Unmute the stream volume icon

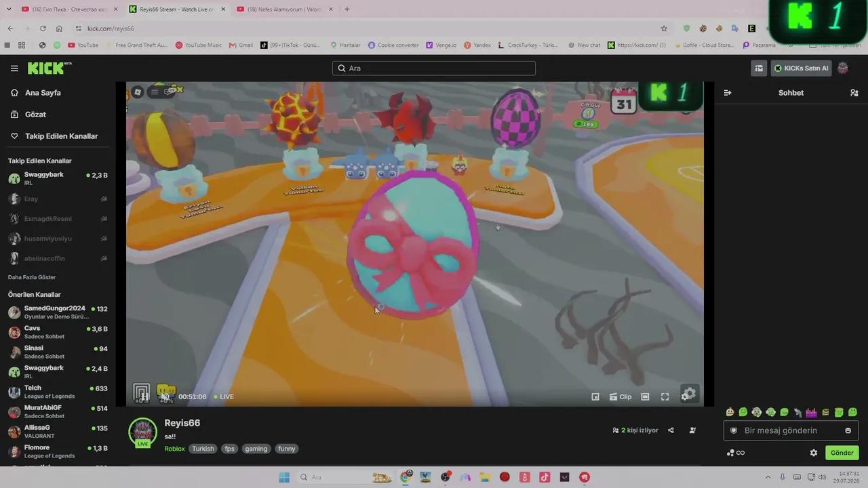pos(165,396)
